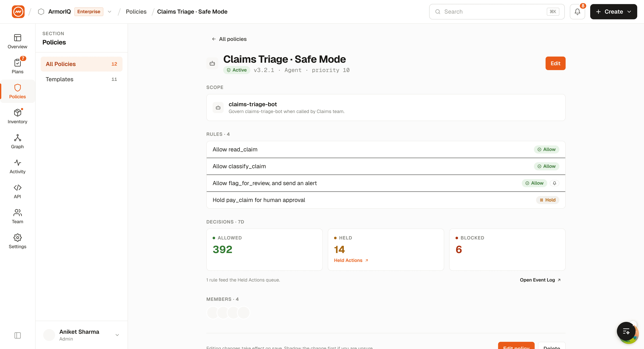This screenshot has width=644, height=349.
Task: Open the Overview sidebar section
Action: pos(18,42)
